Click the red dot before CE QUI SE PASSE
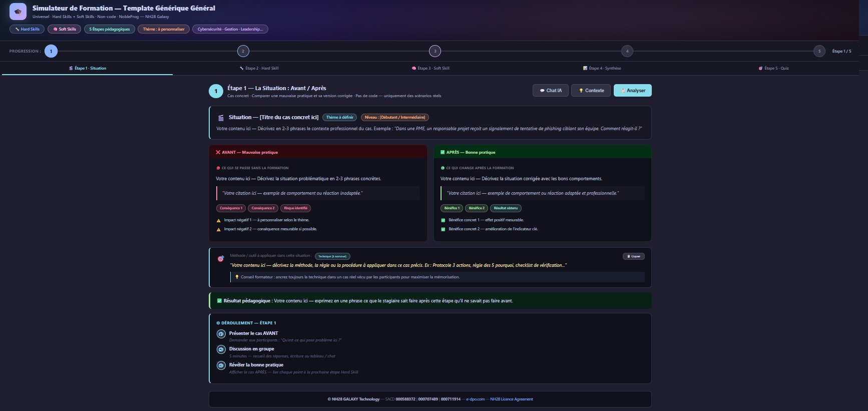 point(218,168)
